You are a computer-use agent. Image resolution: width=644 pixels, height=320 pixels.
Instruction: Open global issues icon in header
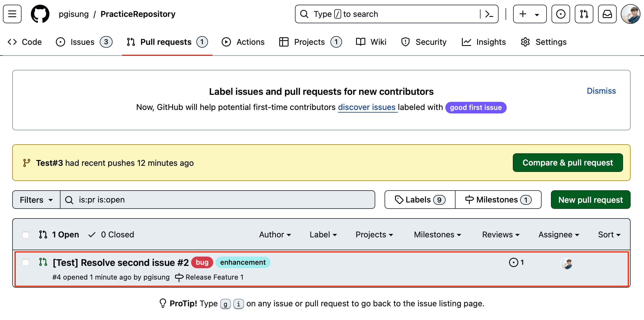(561, 14)
